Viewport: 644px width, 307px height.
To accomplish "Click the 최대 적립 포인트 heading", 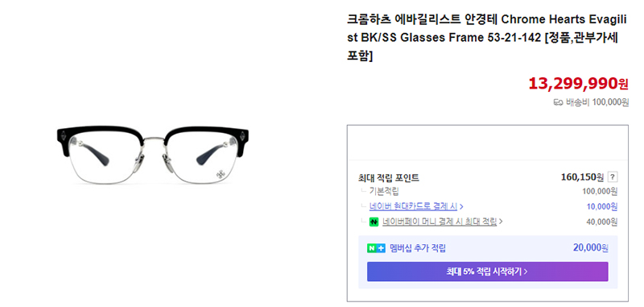I will coord(389,178).
